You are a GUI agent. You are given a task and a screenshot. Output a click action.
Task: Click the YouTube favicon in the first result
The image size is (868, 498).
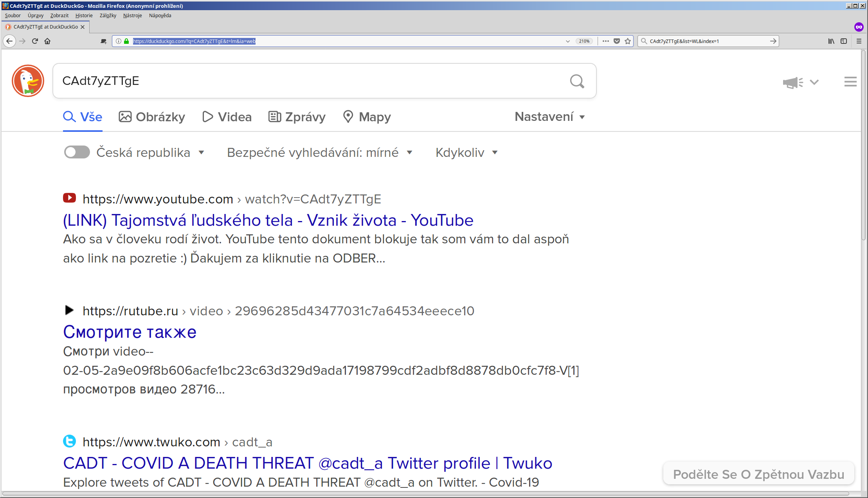click(70, 198)
